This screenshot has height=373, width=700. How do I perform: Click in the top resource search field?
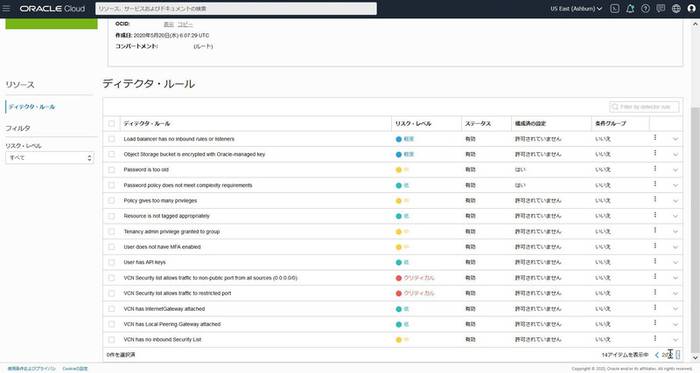pos(236,8)
